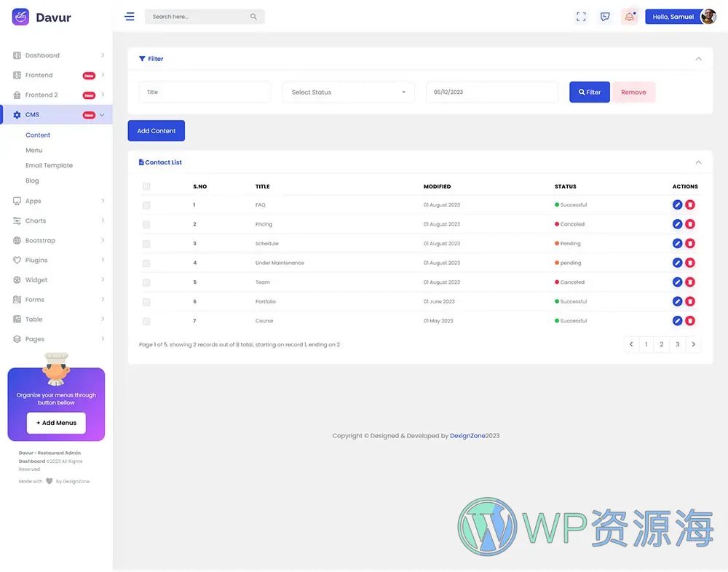This screenshot has height=572, width=728.
Task: Open the chat messages icon in the header
Action: coord(605,16)
